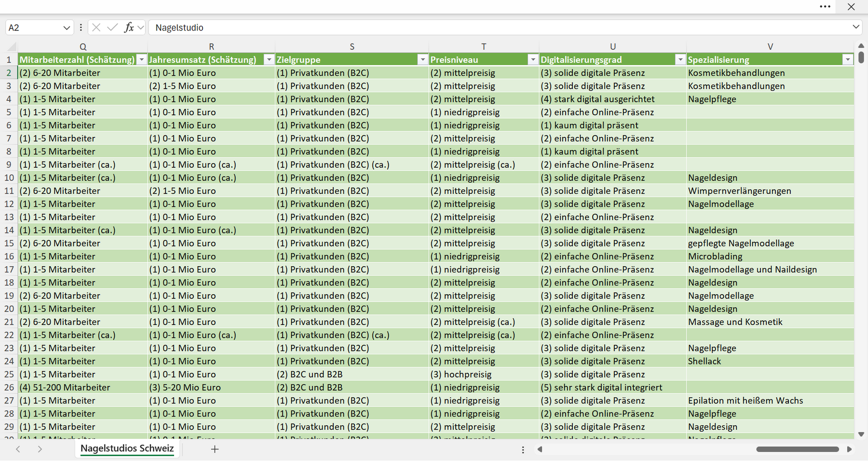Click the cancel (X) formula icon
Screen dimensions: 868x461
click(96, 27)
